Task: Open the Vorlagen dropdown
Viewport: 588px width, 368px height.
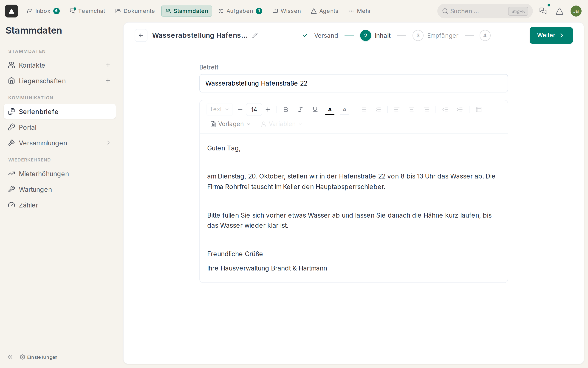Action: click(230, 124)
